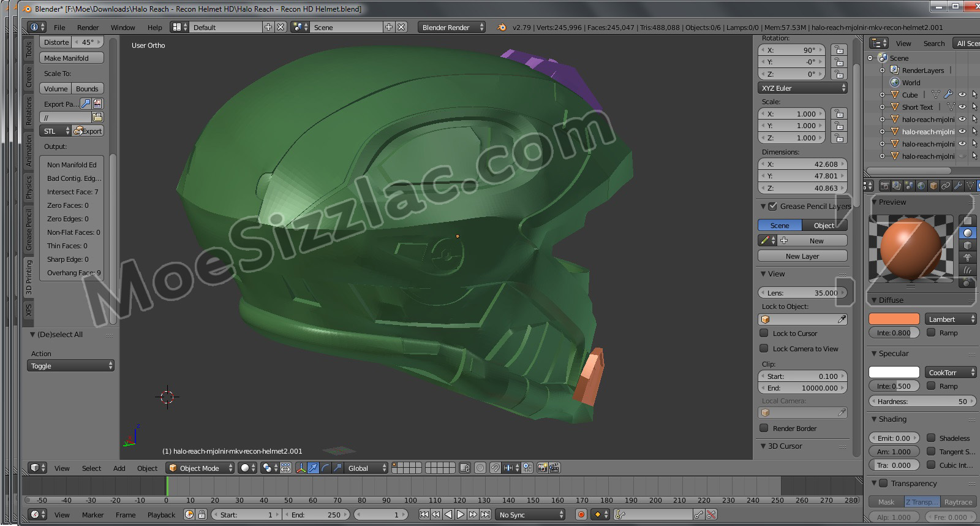Play the animation forward
Screen dimensions: 980x526
point(461,514)
